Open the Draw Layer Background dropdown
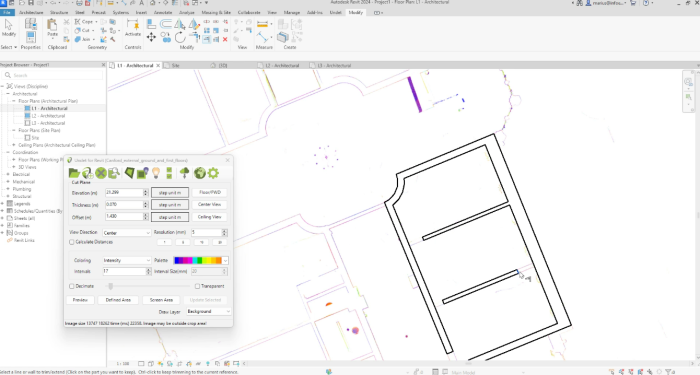Screen dimensions: 700x375 point(208,311)
